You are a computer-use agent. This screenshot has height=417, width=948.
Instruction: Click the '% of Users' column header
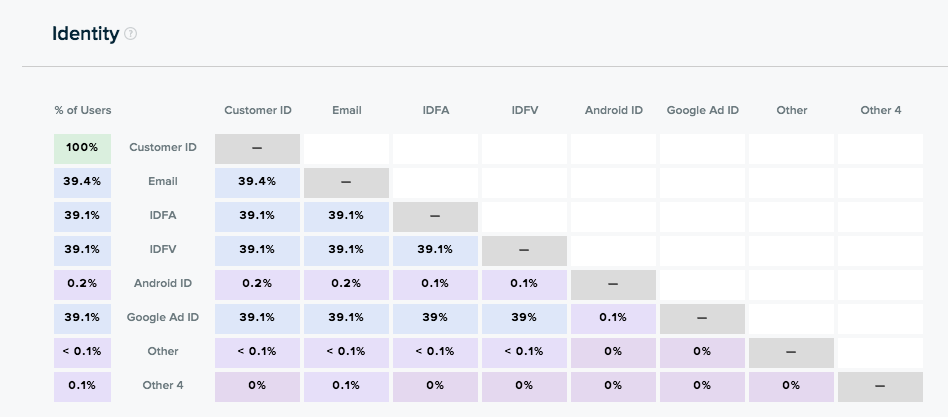tap(83, 110)
